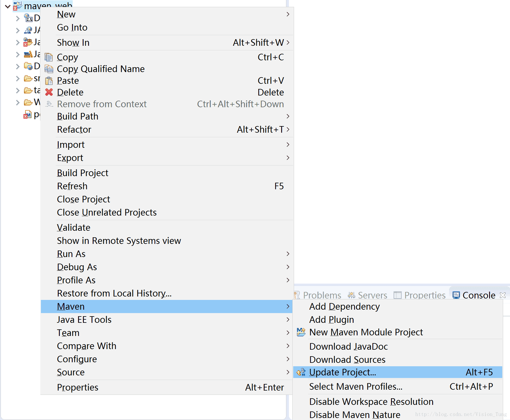
Task: Click the Console tab monitor icon
Action: click(x=456, y=295)
